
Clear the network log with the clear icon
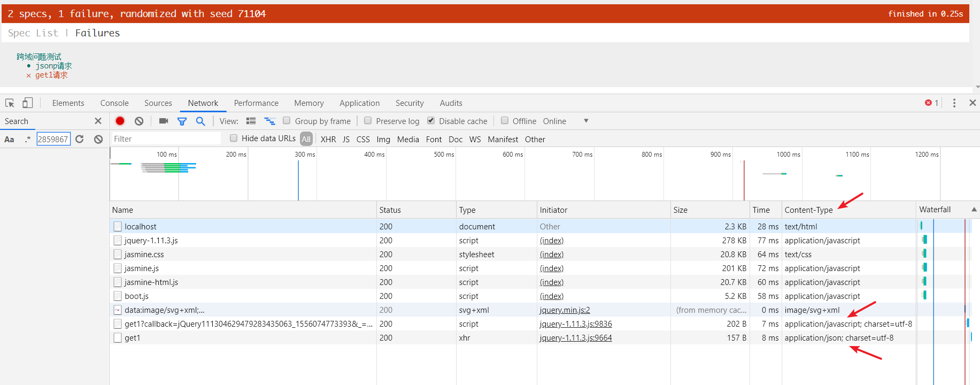[139, 121]
